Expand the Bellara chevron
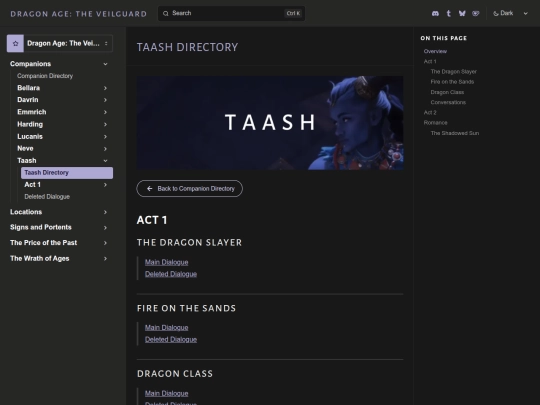 coord(105,88)
